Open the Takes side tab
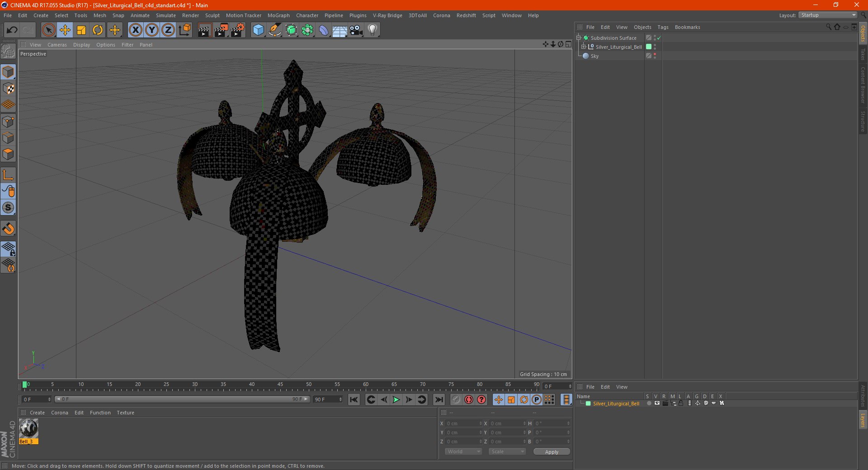 click(863, 54)
